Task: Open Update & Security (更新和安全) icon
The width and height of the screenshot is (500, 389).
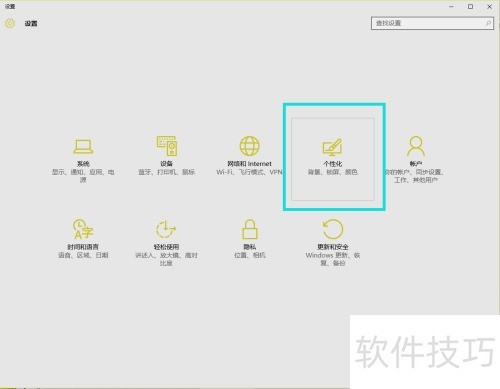Action: click(333, 229)
